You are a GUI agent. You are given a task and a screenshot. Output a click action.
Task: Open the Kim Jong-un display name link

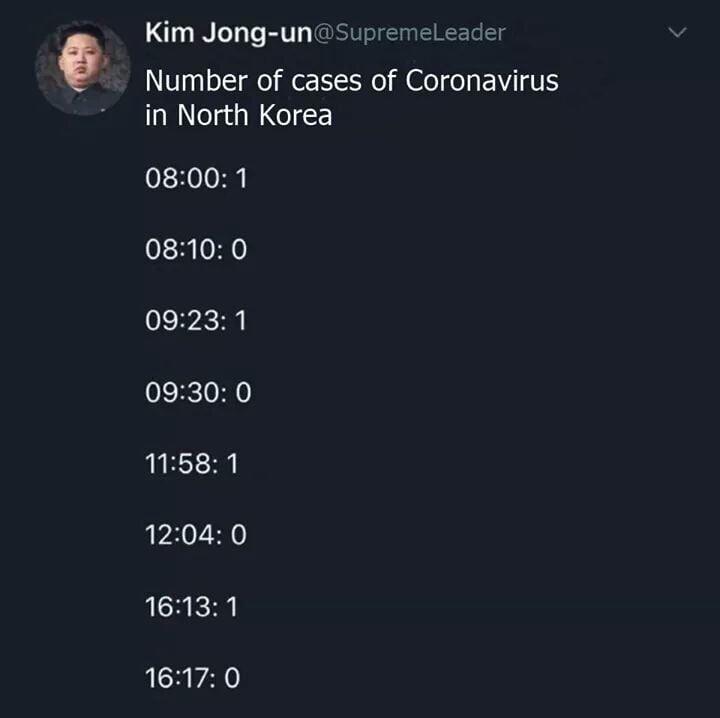[229, 32]
